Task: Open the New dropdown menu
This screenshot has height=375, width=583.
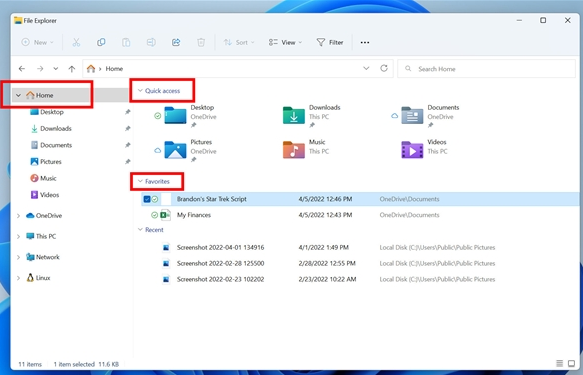Action: 38,42
